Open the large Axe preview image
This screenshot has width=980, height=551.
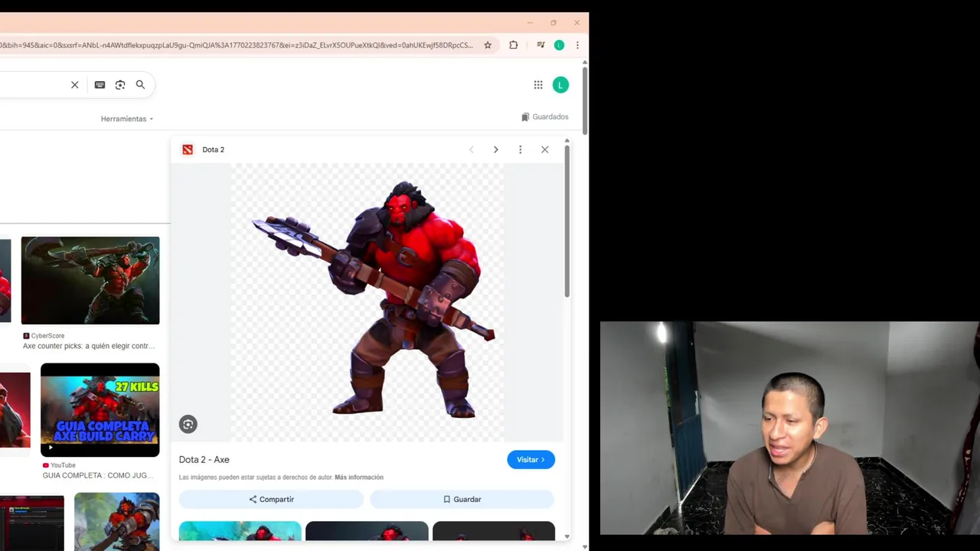(367, 302)
